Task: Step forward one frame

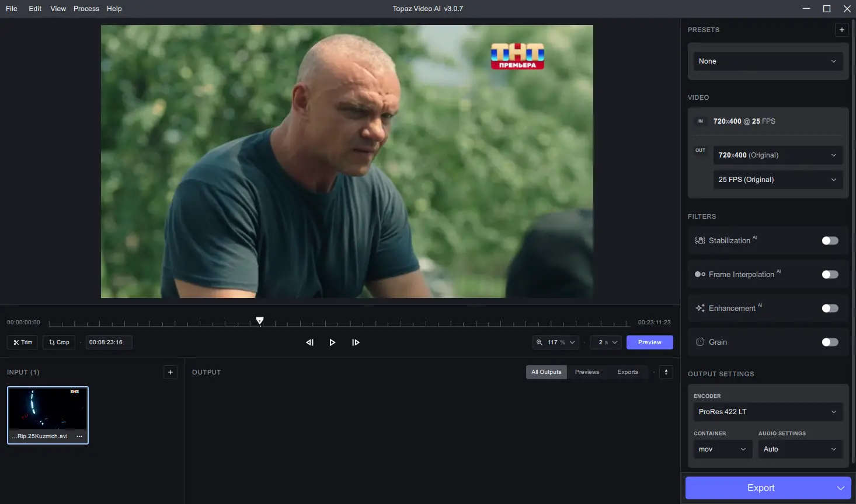Action: coord(356,342)
